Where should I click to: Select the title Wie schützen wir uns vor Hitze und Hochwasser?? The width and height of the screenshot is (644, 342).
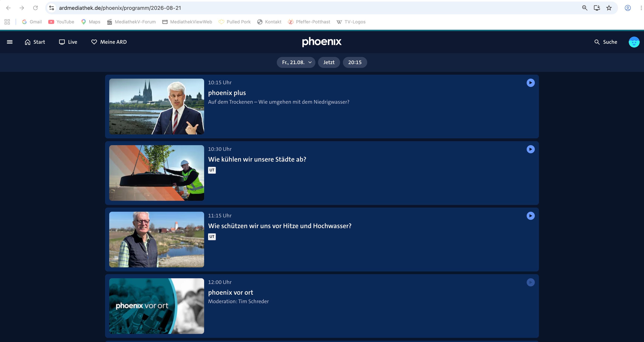[x=280, y=226]
